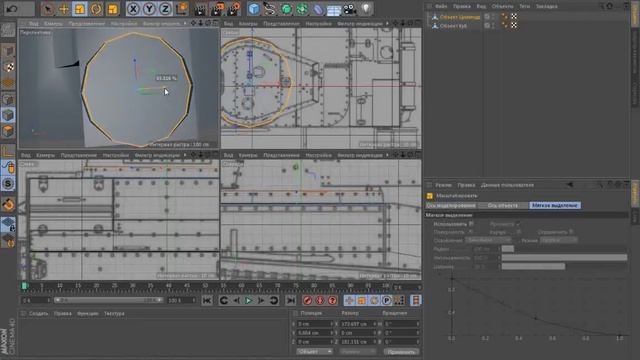This screenshot has height=360, width=640.
Task: Select the Rotate tool
Action: [96, 9]
